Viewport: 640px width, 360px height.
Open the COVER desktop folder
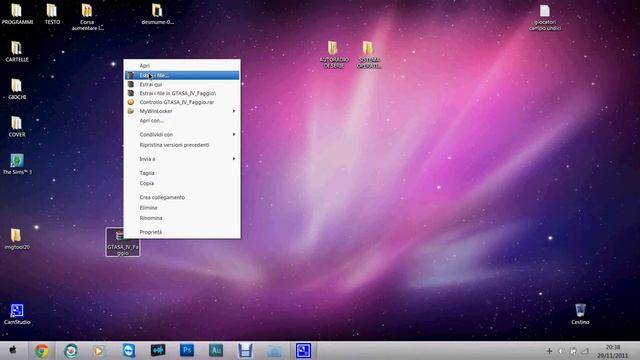[x=17, y=127]
